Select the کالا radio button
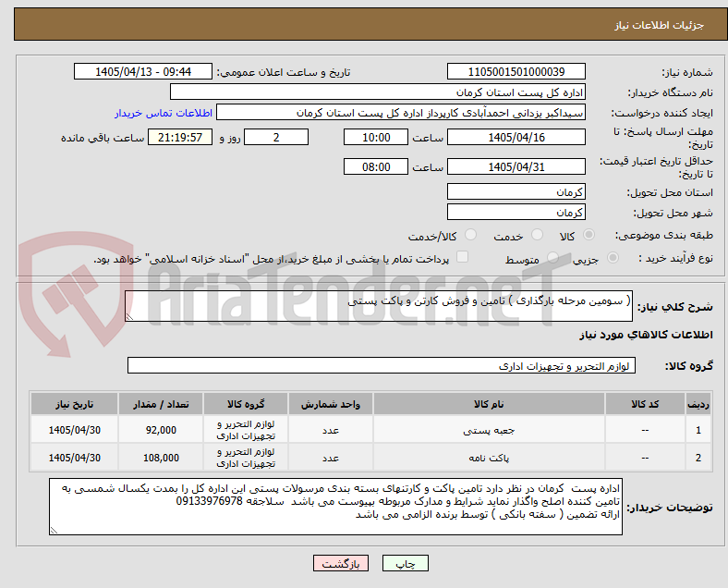The width and height of the screenshot is (728, 588). point(588,235)
